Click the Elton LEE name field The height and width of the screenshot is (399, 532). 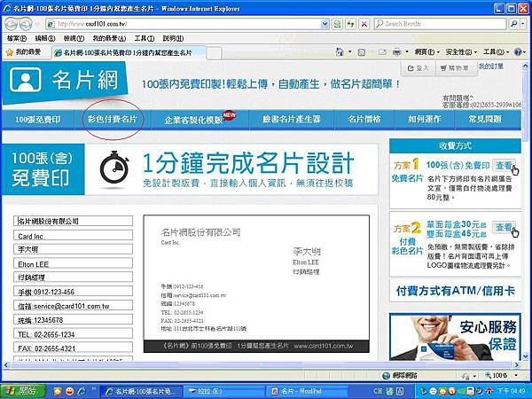tap(73, 263)
